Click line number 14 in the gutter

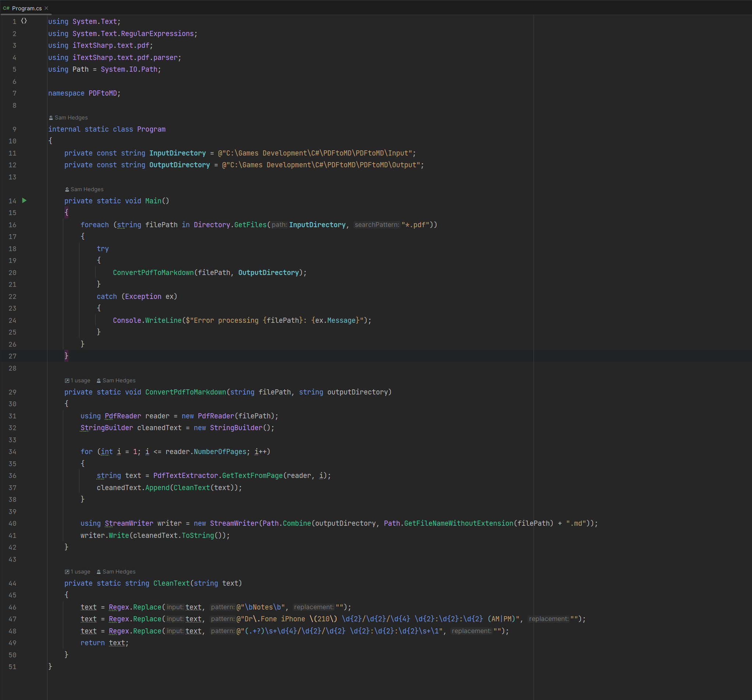[x=13, y=201]
